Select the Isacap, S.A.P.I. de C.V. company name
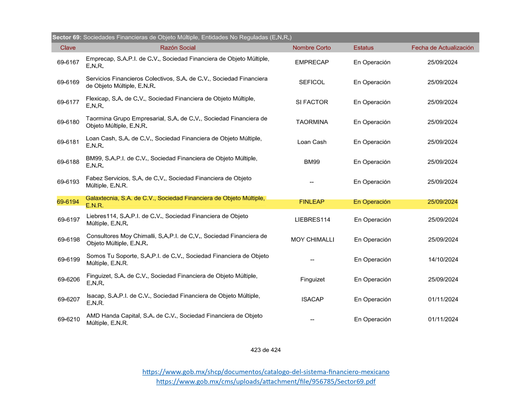The image size is (532, 411). (173, 300)
